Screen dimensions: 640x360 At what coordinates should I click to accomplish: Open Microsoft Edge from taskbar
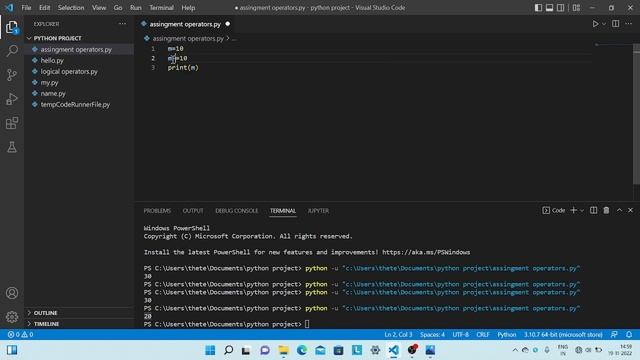[x=302, y=350]
